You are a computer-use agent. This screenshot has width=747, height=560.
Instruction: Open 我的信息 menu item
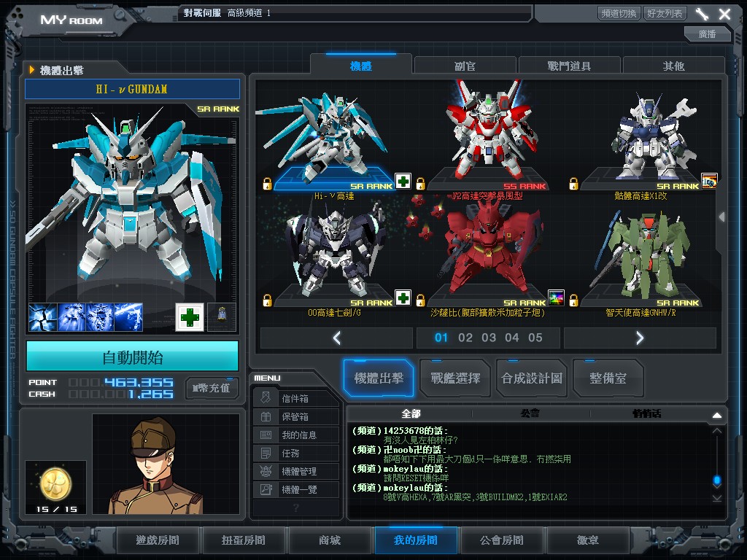(x=296, y=435)
